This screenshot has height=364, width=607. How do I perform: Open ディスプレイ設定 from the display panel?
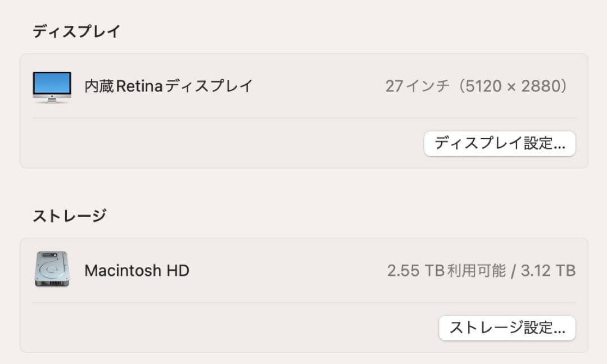(x=499, y=144)
